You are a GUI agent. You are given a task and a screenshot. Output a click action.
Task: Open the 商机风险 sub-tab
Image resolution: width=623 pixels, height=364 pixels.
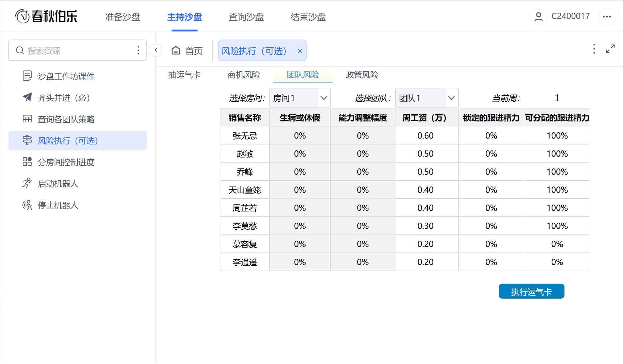click(243, 75)
